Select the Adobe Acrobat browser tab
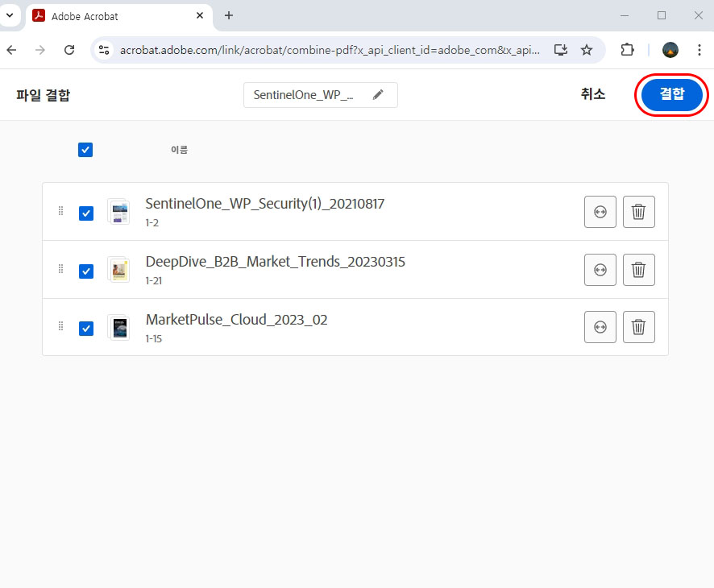The height and width of the screenshot is (588, 714). click(118, 16)
